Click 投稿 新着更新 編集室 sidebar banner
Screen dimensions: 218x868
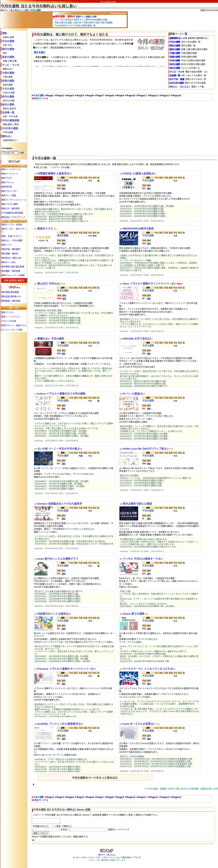14,280
